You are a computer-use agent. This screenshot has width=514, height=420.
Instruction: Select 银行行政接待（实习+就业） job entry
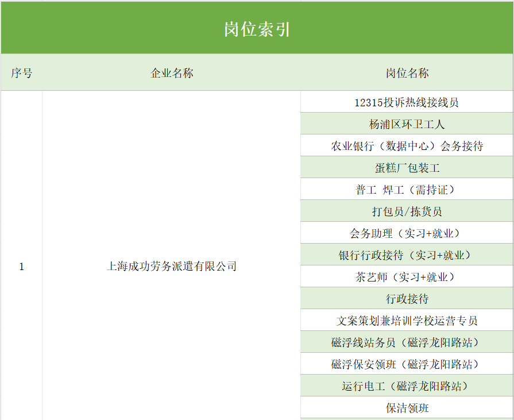(407, 255)
